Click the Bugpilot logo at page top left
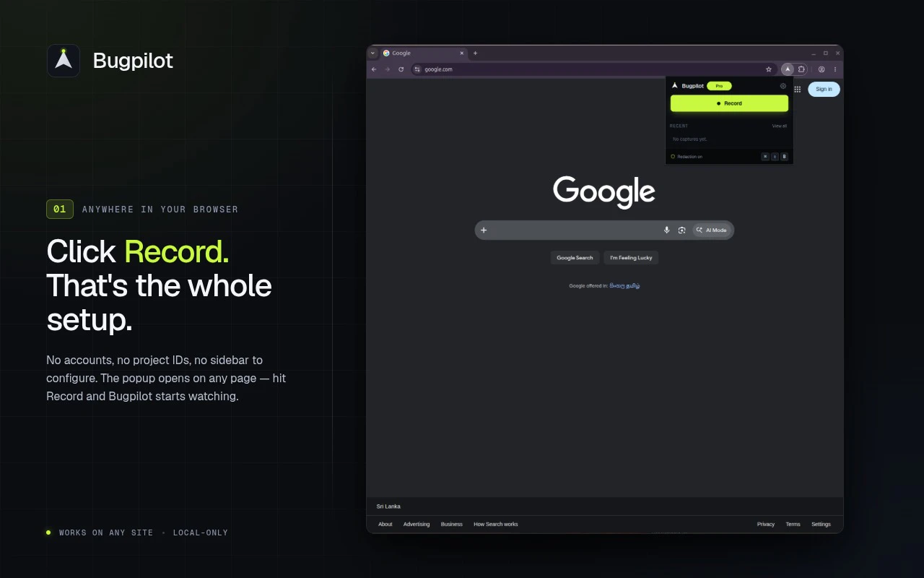The height and width of the screenshot is (578, 924). coord(64,61)
